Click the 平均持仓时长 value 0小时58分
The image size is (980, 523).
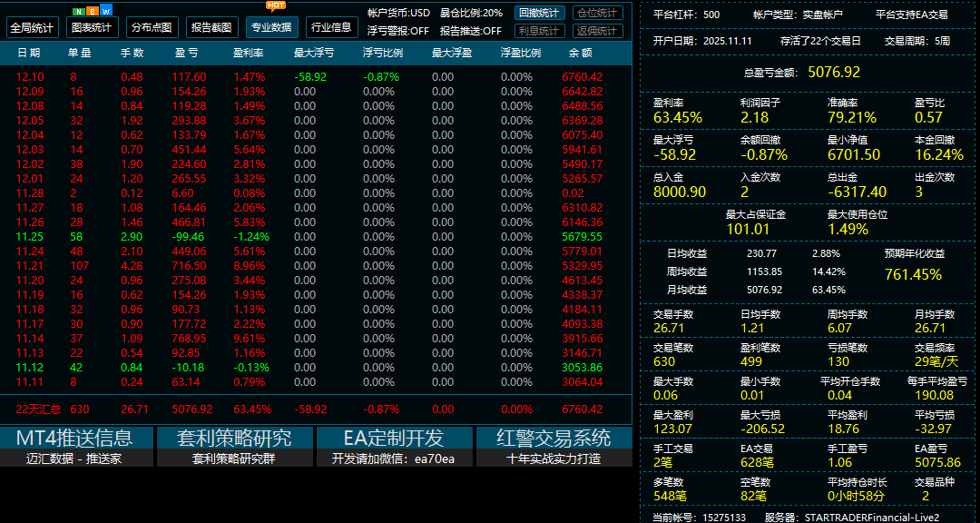[x=857, y=497]
